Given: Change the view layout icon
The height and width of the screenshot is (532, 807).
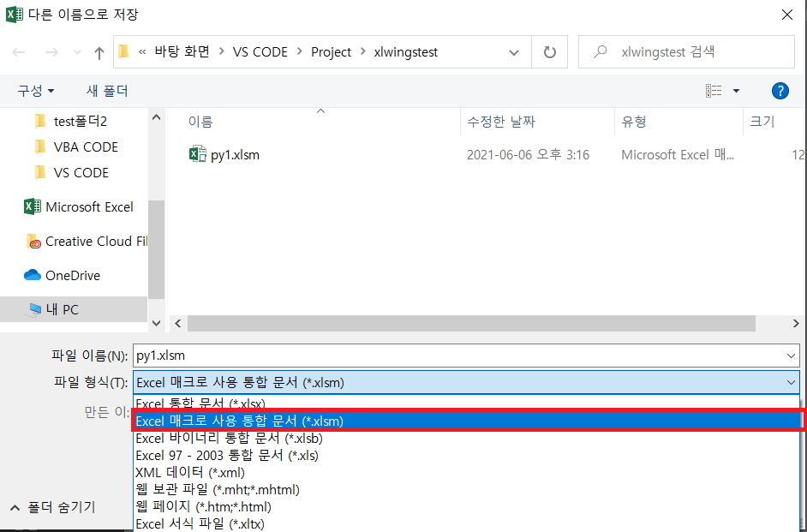Looking at the screenshot, I should coord(714,91).
